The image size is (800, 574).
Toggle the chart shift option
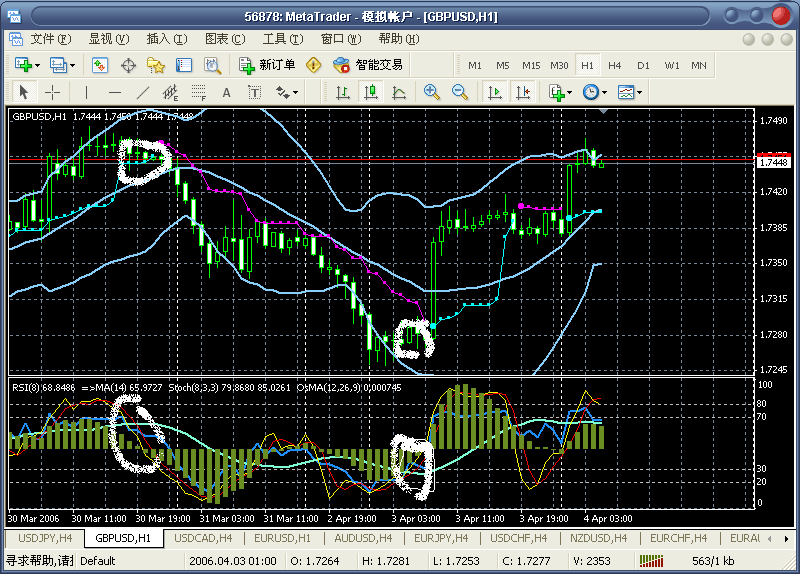click(x=522, y=92)
